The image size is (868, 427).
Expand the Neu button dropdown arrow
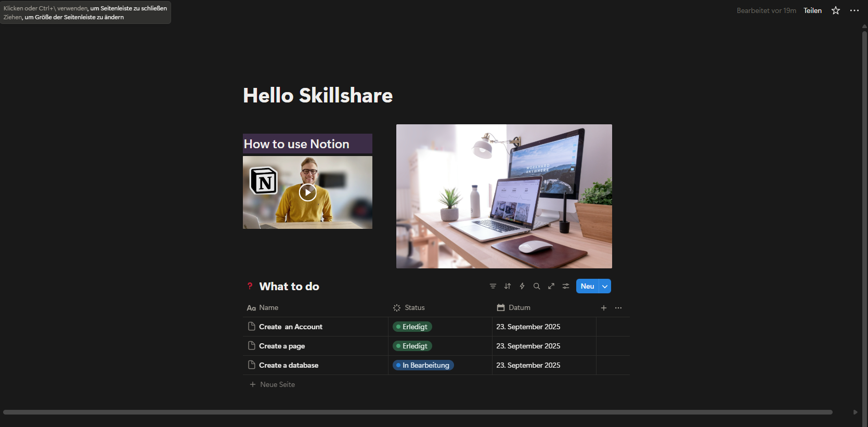pos(605,286)
